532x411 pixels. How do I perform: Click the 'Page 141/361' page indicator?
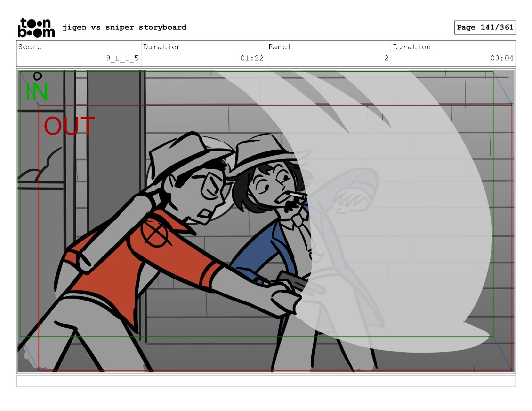485,28
